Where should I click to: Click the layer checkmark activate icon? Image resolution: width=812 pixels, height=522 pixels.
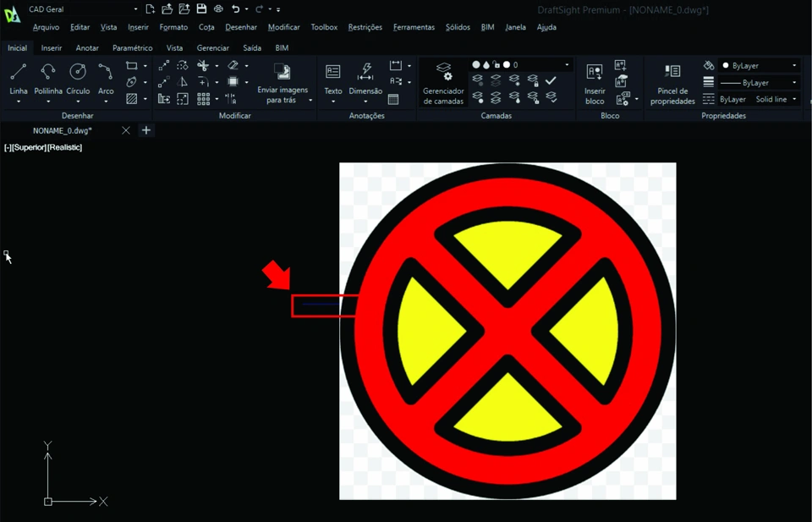[551, 80]
